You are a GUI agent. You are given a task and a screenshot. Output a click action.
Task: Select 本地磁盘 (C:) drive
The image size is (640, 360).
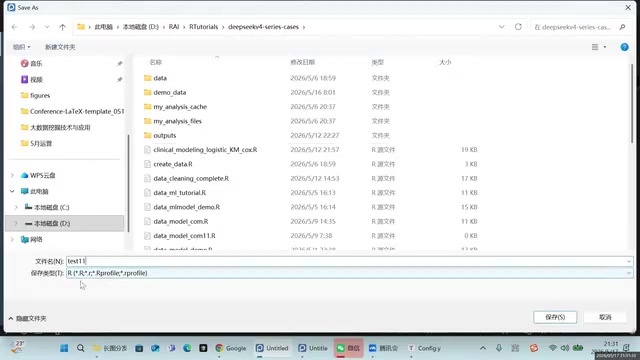click(x=51, y=207)
